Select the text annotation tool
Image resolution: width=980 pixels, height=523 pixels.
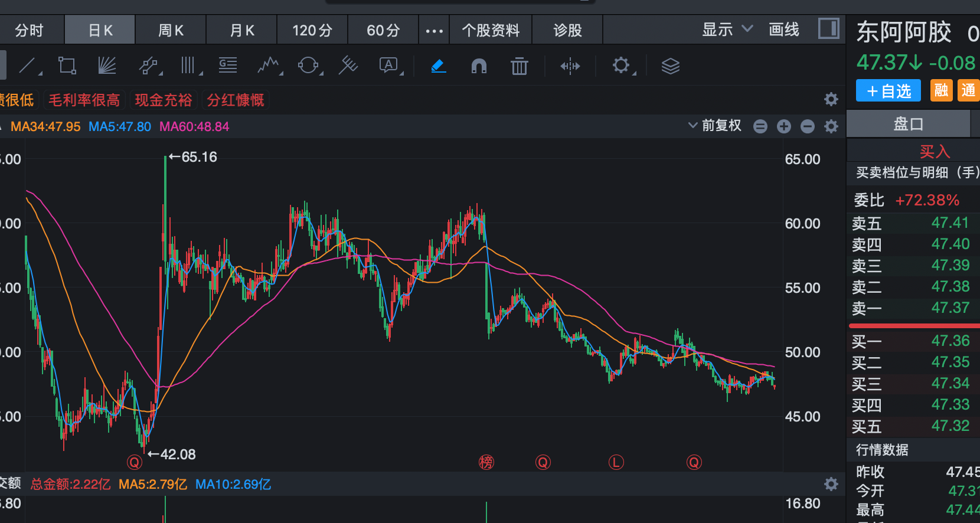pyautogui.click(x=388, y=66)
